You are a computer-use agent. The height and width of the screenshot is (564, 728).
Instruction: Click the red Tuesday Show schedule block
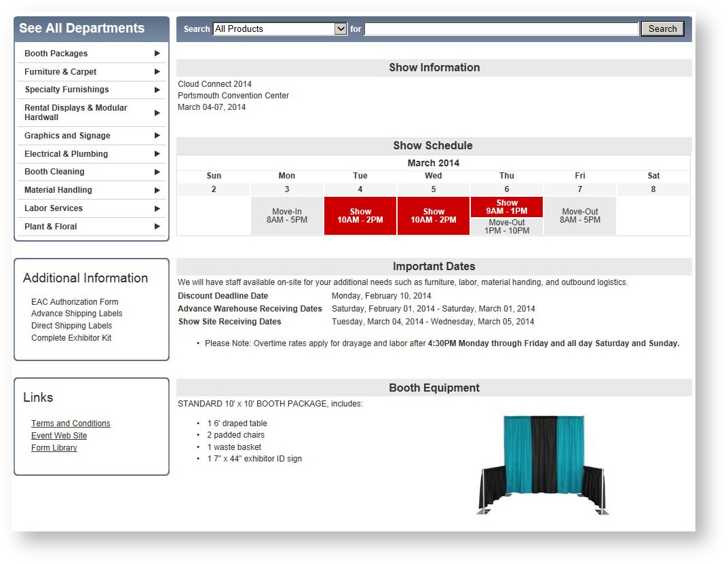click(x=360, y=216)
